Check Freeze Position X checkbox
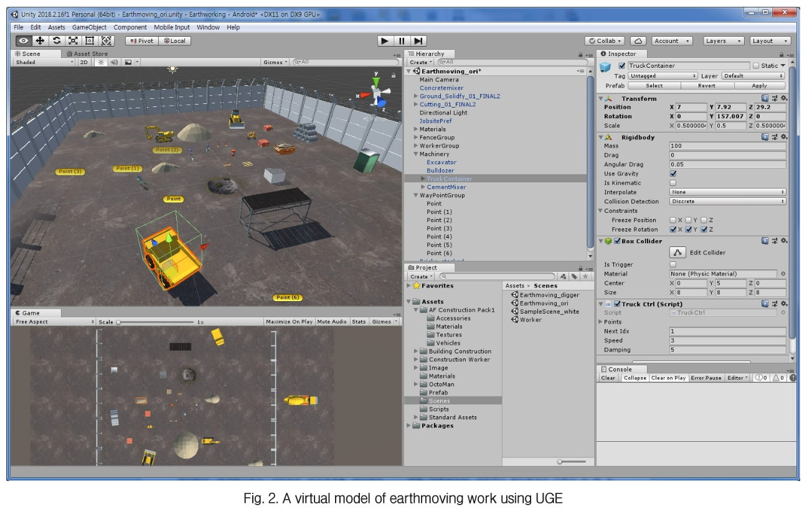The image size is (812, 509). click(x=673, y=220)
